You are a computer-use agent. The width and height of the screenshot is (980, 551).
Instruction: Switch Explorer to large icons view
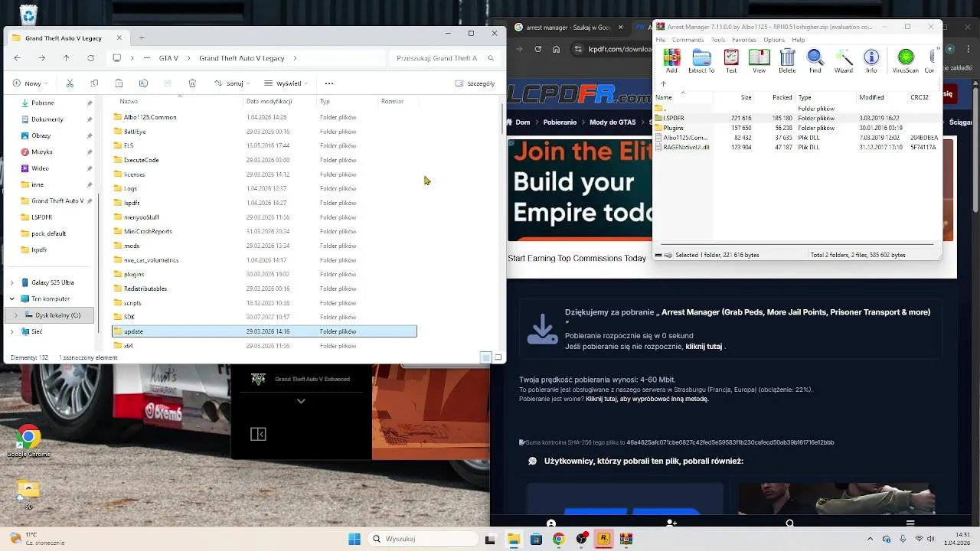498,357
